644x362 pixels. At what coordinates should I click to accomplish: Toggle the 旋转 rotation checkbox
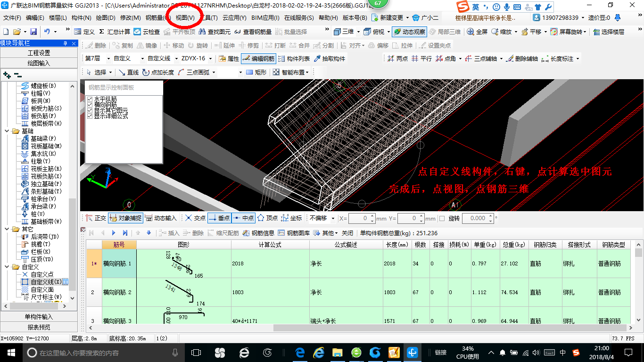(x=442, y=218)
